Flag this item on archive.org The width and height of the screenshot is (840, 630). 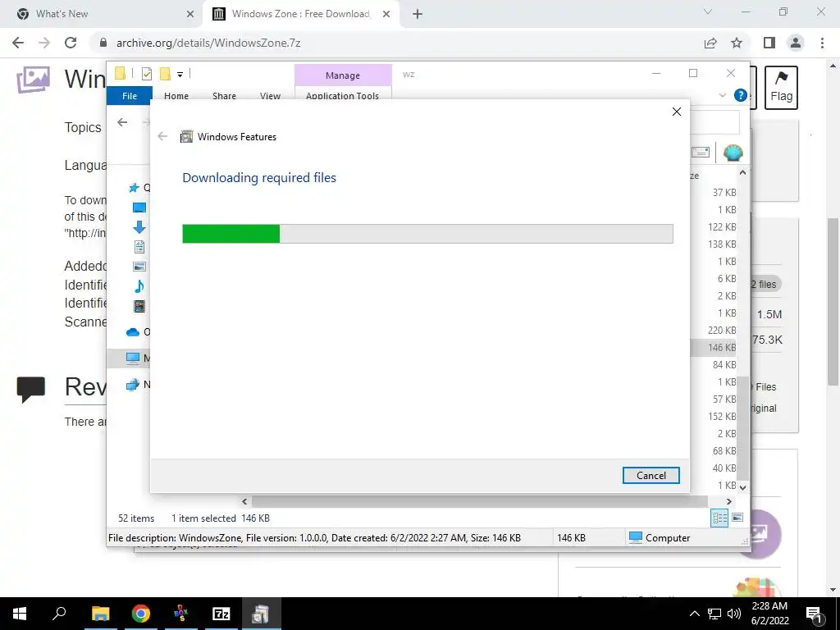point(781,88)
